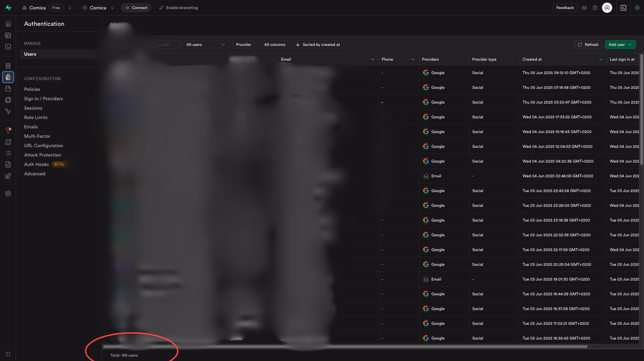This screenshot has width=644, height=361.
Task: Expand the Created at column menu
Action: (x=601, y=59)
